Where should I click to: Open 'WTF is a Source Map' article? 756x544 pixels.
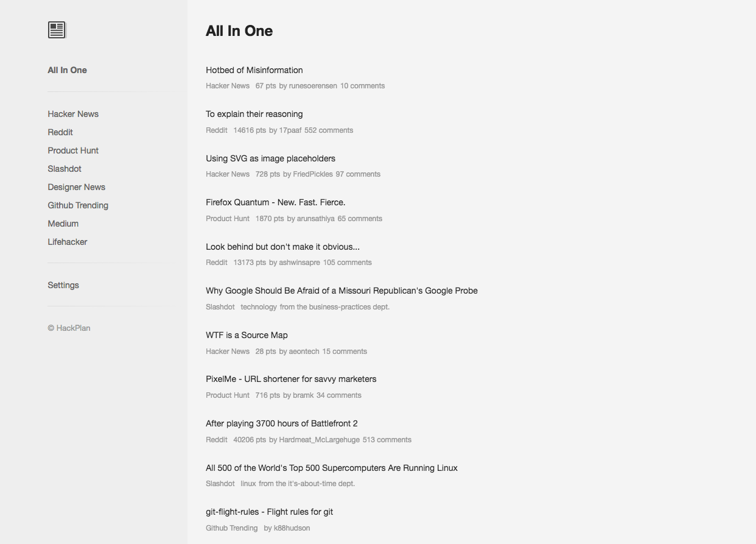[x=247, y=335]
